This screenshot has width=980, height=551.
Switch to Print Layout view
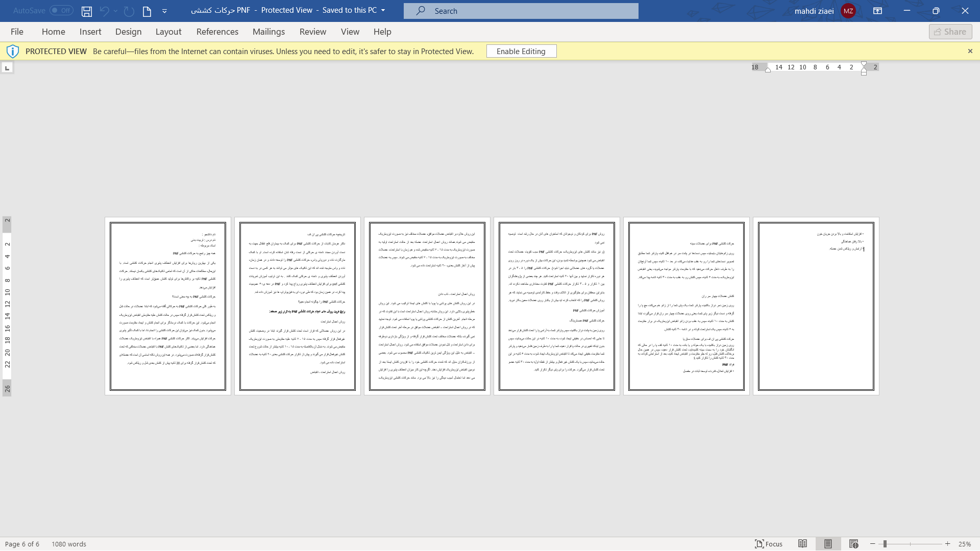coord(828,544)
